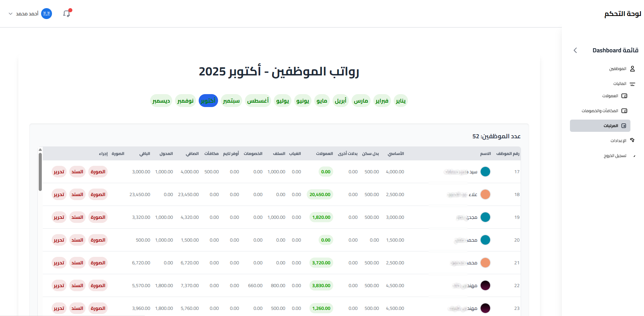The width and height of the screenshot is (644, 316).
Task: Click the avatar of employee 21
Action: [486, 263]
